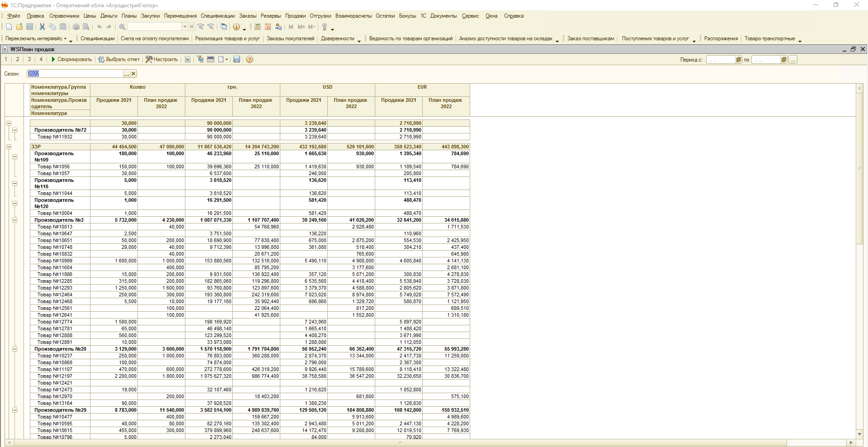Click the vertical scrollbar down arrow
The height and width of the screenshot is (447, 868).
pos(859,434)
